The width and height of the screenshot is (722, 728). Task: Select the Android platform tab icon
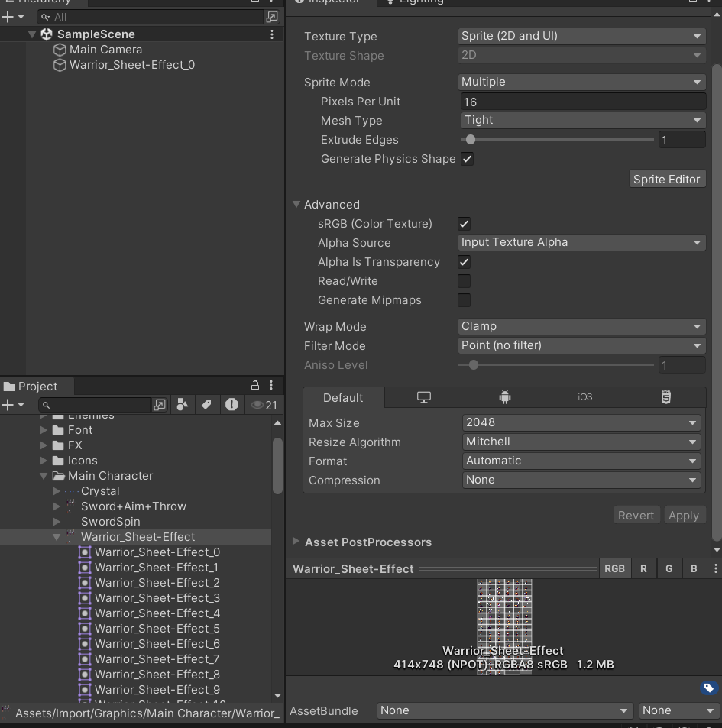pos(505,397)
